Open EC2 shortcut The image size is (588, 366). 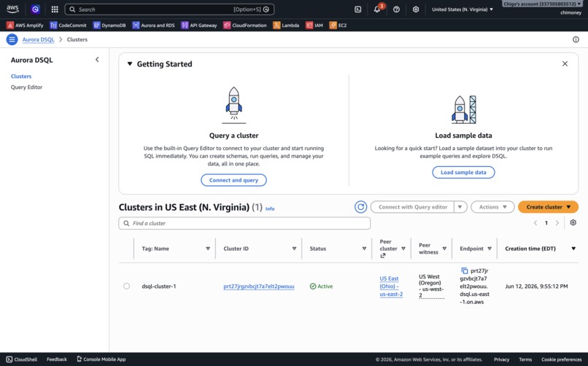tap(338, 25)
